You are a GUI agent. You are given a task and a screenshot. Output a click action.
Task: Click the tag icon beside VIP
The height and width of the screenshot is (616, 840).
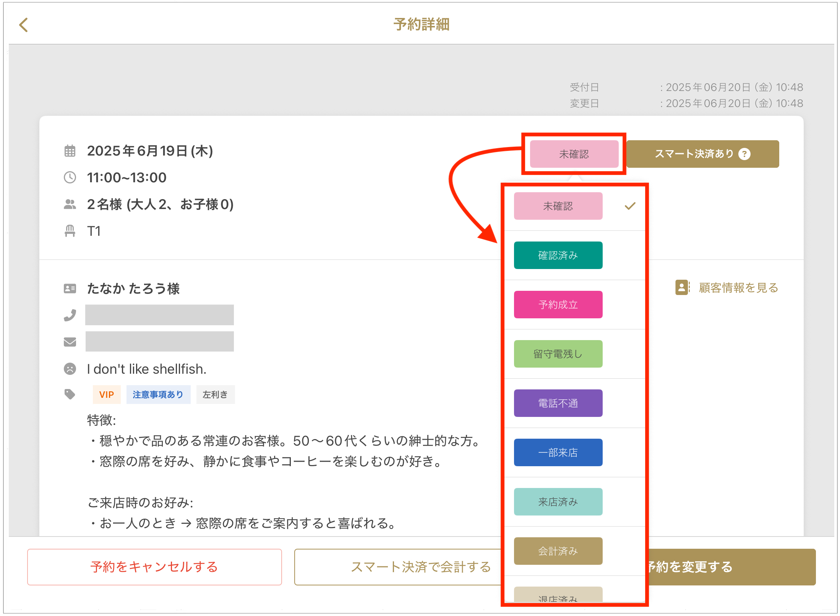[x=70, y=394]
